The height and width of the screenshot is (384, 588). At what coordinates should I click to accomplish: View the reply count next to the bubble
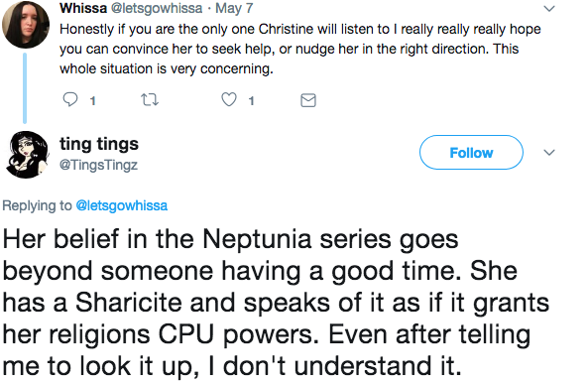[92, 100]
